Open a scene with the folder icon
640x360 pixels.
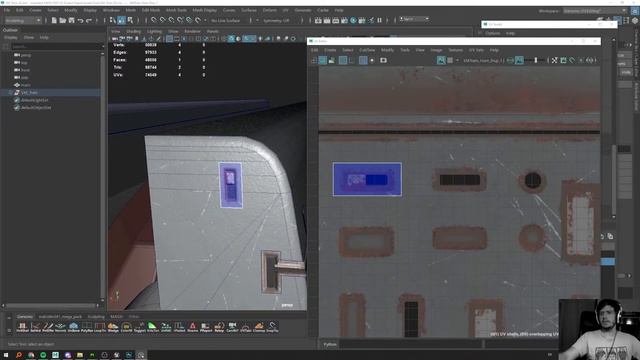click(x=63, y=20)
